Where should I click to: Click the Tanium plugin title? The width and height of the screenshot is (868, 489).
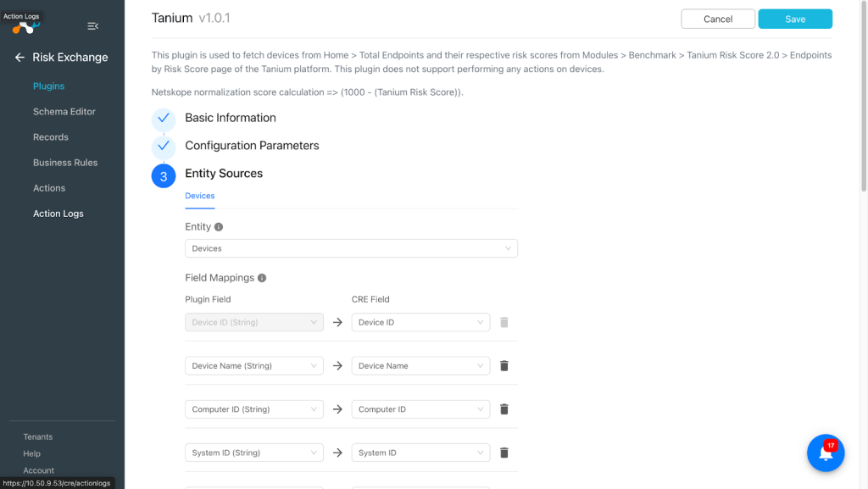pos(172,18)
